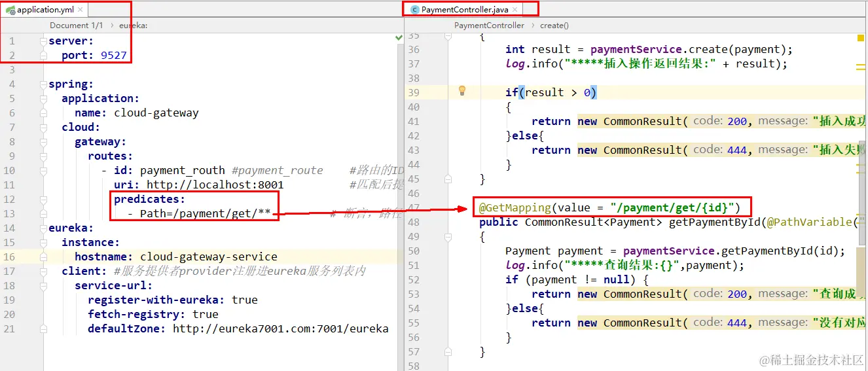Click the port value '9527'
The image size is (868, 371).
tap(114, 55)
